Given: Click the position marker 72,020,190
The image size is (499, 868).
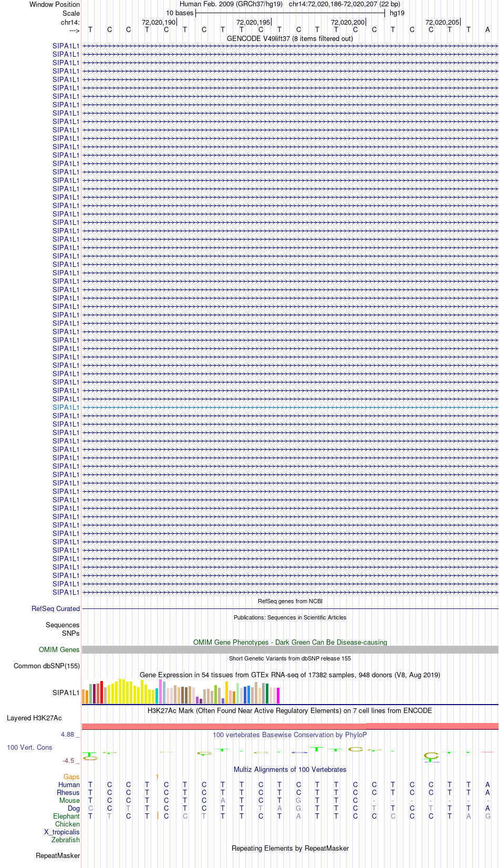Looking at the screenshot, I should [159, 22].
